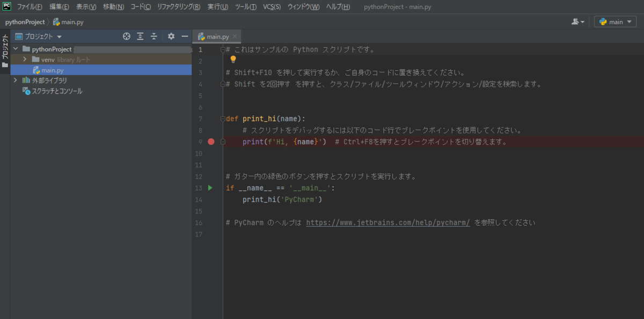This screenshot has width=644, height=319.
Task: Place cursor on print_hi('PyCharm') call
Action: point(282,199)
